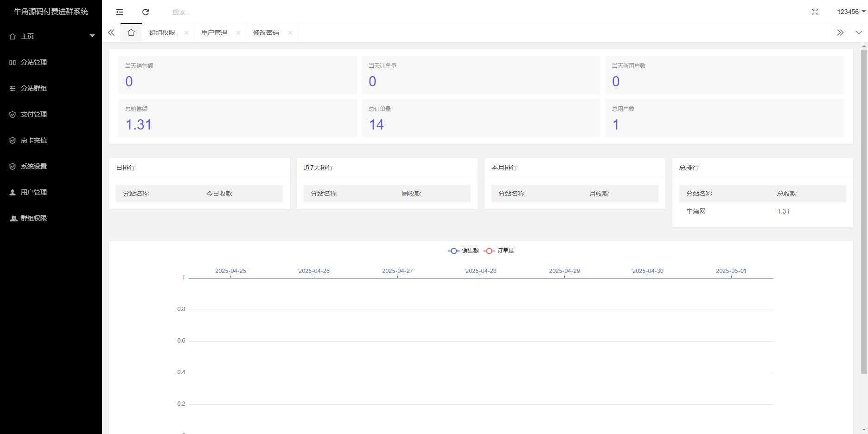
Task: Toggle fullscreen mode icon
Action: [x=815, y=12]
